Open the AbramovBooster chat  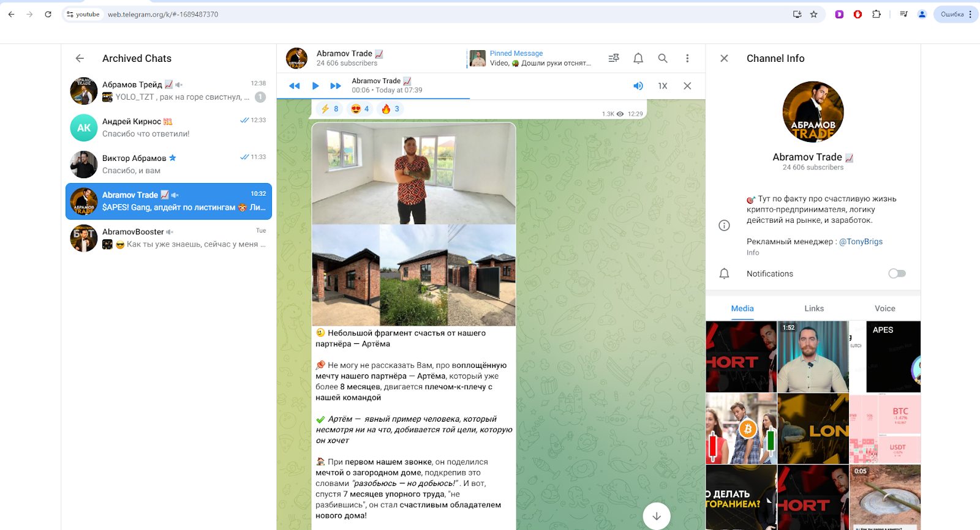click(168, 237)
